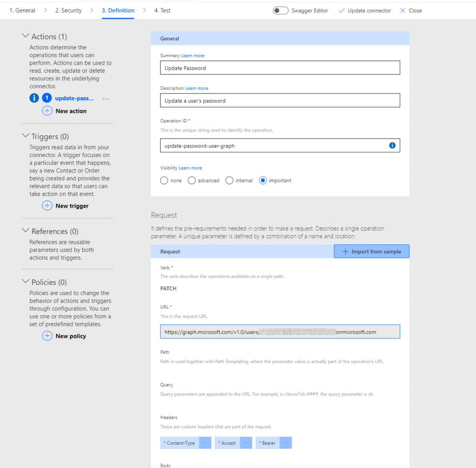Click the plus icon for New policy

point(47,336)
